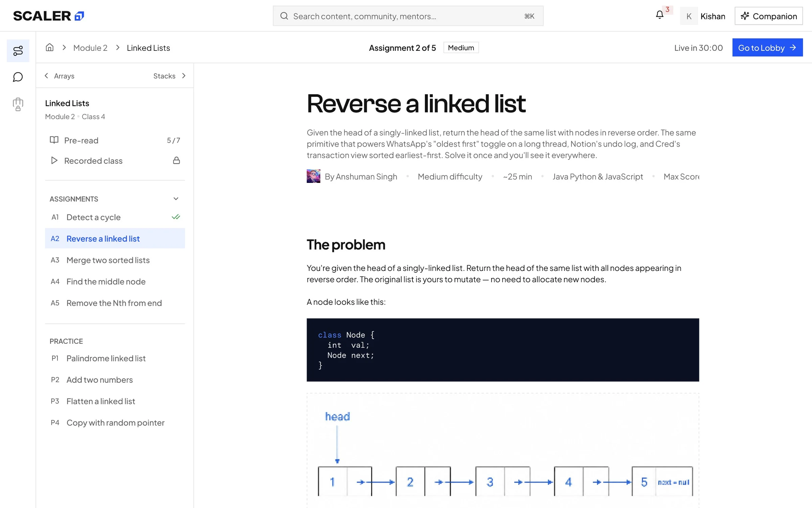The height and width of the screenshot is (508, 812).
Task: Focus the search content field
Action: coord(408,16)
